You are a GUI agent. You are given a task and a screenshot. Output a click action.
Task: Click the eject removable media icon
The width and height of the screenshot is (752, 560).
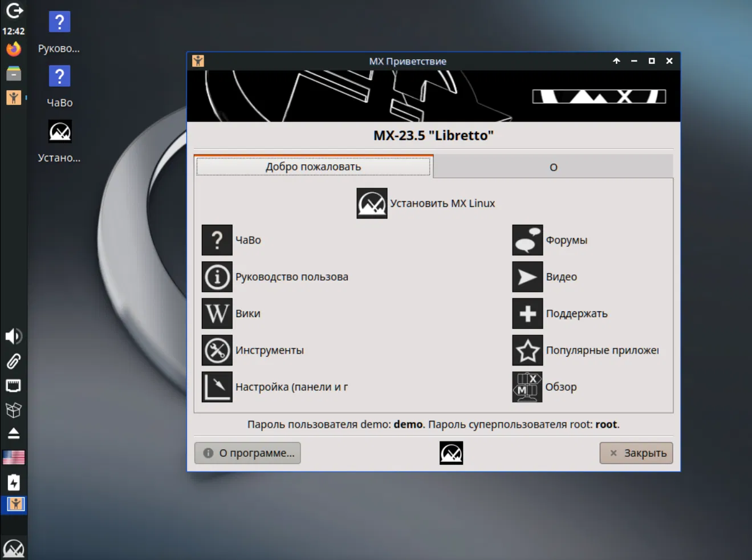click(14, 434)
